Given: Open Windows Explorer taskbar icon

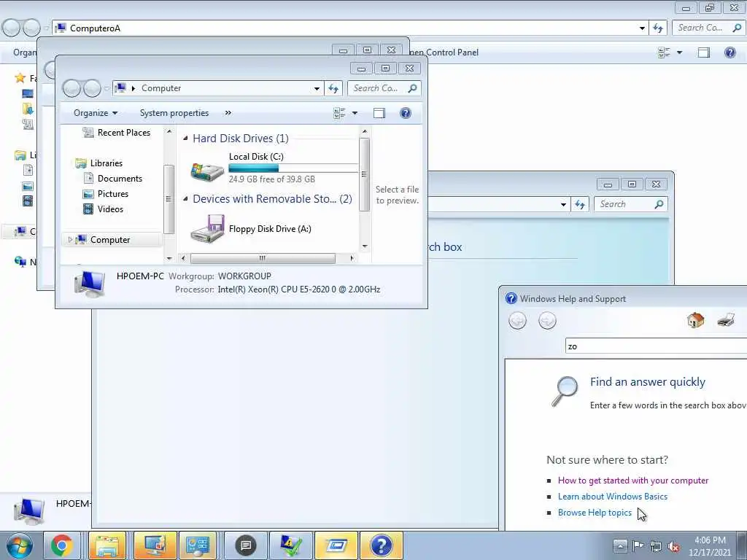Looking at the screenshot, I should [107, 545].
